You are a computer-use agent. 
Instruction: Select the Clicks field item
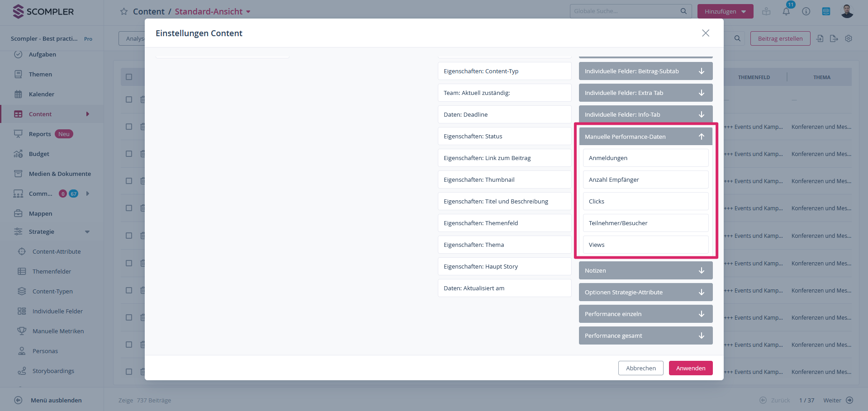(x=645, y=201)
